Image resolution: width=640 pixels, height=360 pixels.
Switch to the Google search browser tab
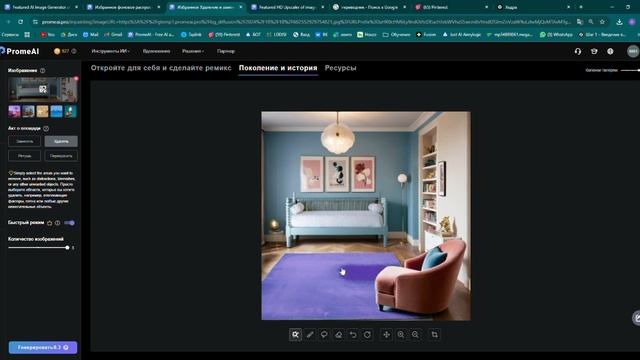369,7
